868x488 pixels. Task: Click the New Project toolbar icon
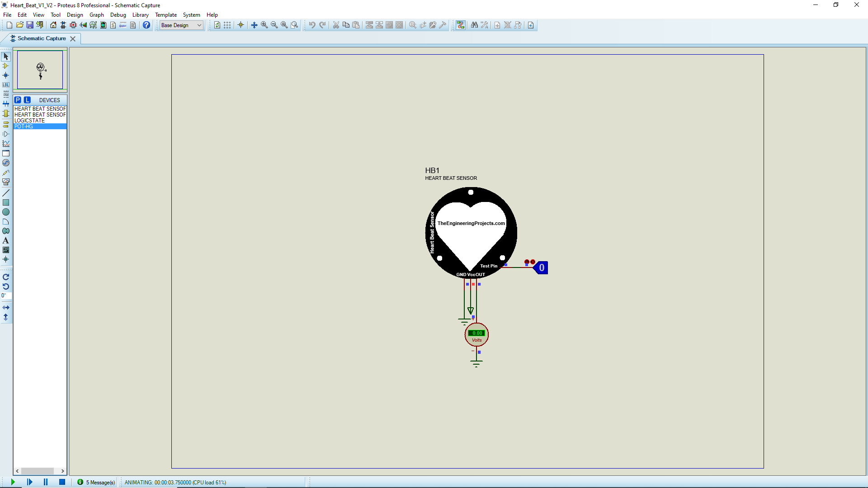pos(9,25)
